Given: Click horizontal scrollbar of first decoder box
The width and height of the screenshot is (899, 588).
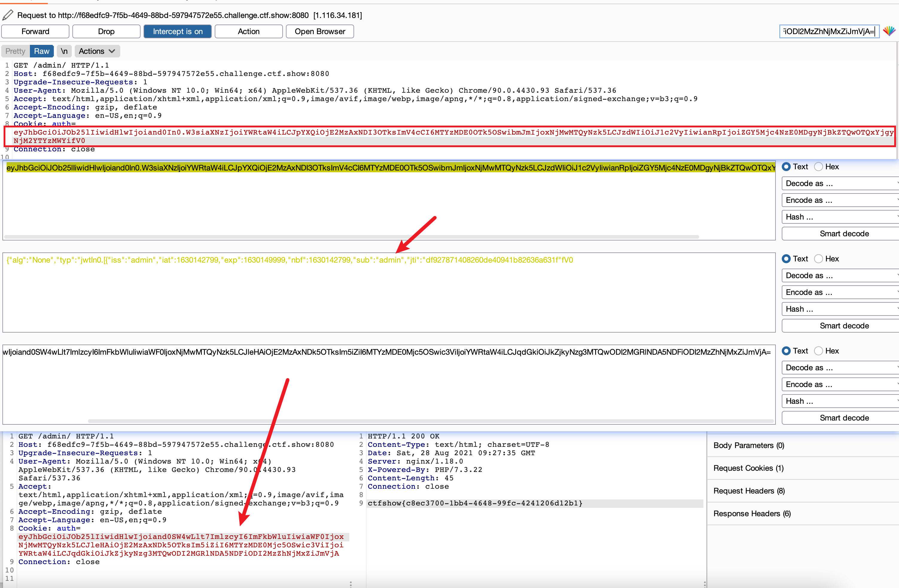Looking at the screenshot, I should coord(351,237).
